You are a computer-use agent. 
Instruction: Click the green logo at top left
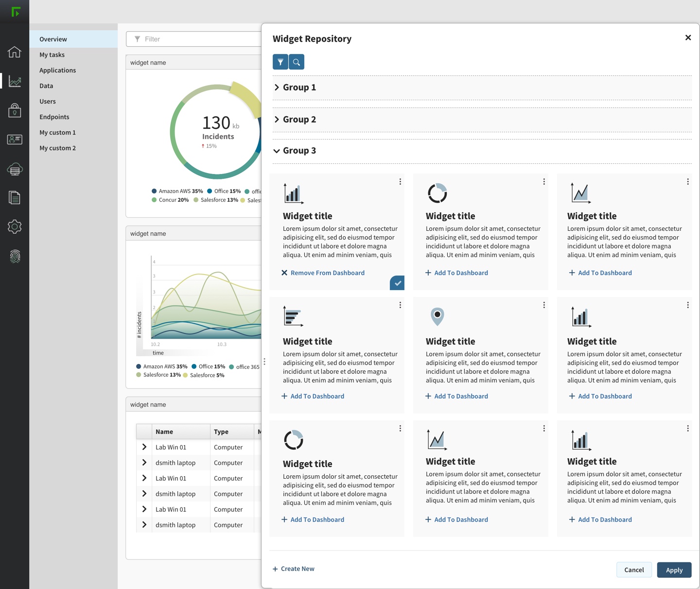[16, 11]
